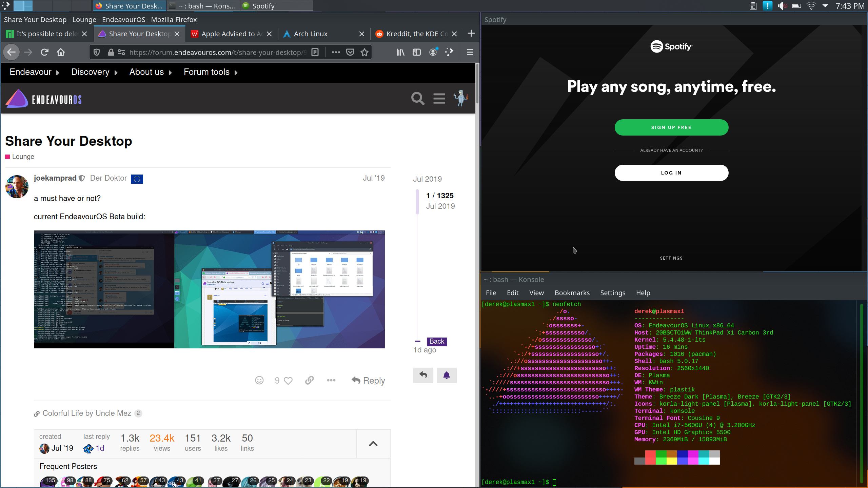Screen dimensions: 868x488
Task: View site security padlock info
Action: click(111, 52)
